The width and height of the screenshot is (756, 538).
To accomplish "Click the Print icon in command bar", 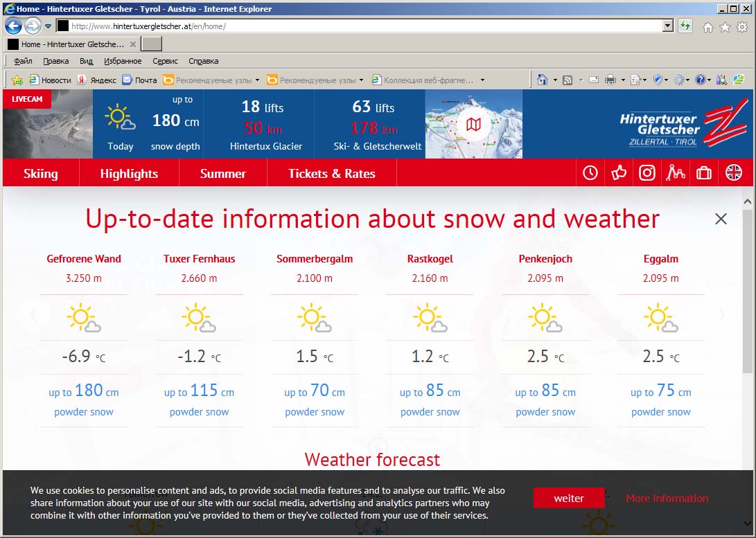I will click(610, 80).
